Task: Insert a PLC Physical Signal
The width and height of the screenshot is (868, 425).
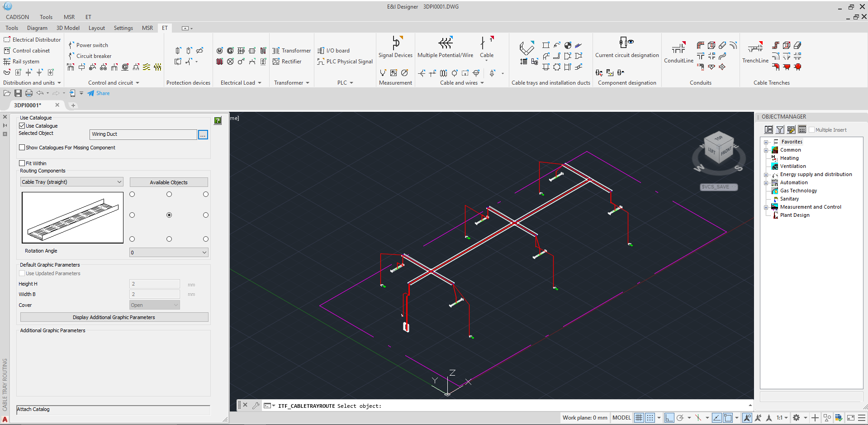Action: [x=345, y=62]
